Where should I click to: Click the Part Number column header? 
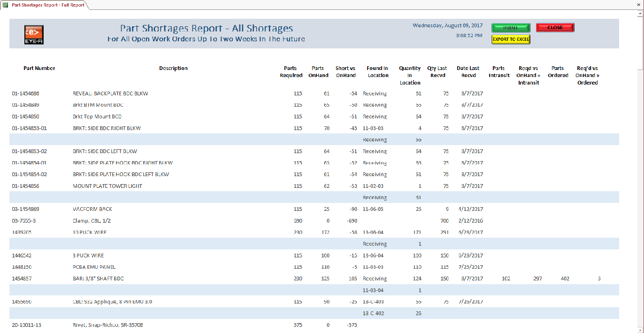[39, 69]
